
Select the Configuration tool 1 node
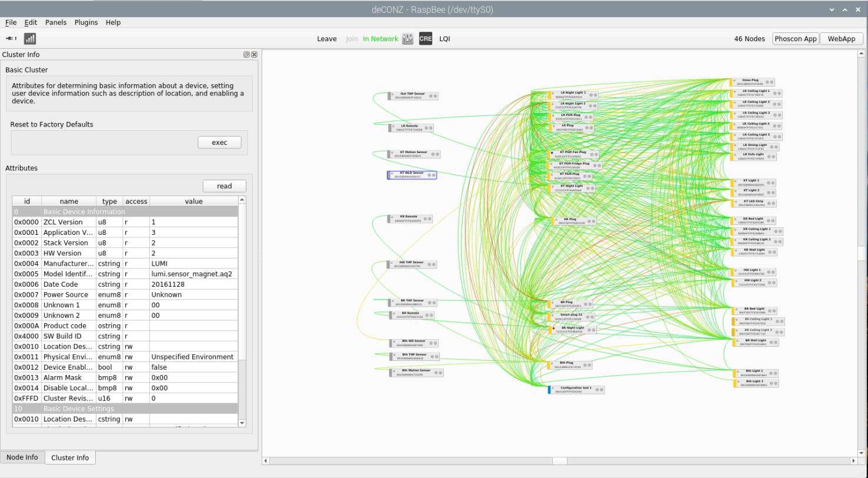[575, 389]
